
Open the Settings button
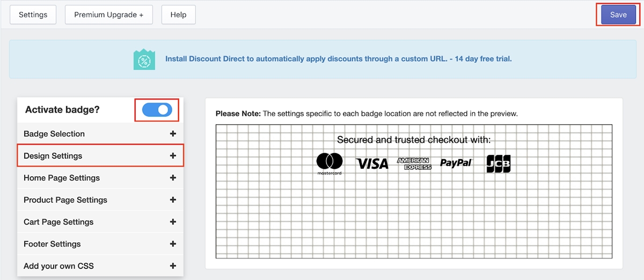(x=33, y=15)
